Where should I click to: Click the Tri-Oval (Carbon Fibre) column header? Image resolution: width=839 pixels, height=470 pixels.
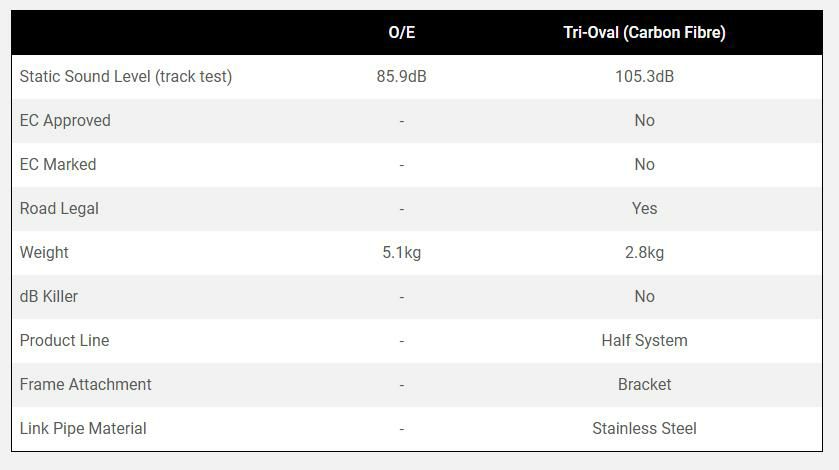(x=644, y=32)
